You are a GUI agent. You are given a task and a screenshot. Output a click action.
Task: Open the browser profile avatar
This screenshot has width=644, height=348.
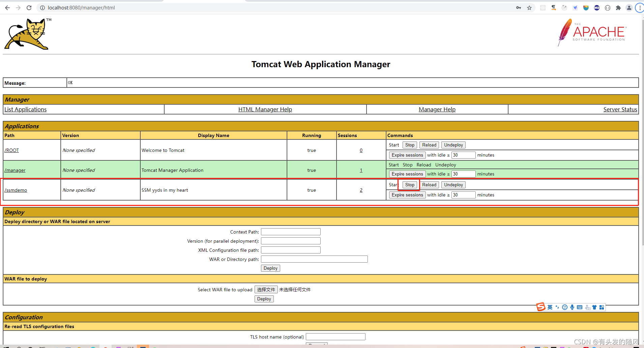click(x=629, y=8)
